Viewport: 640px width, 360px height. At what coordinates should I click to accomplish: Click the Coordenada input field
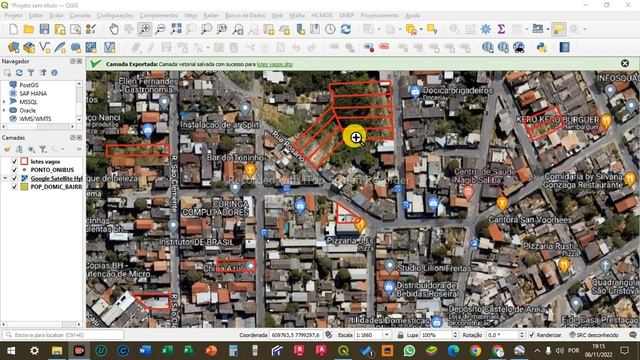point(295,335)
